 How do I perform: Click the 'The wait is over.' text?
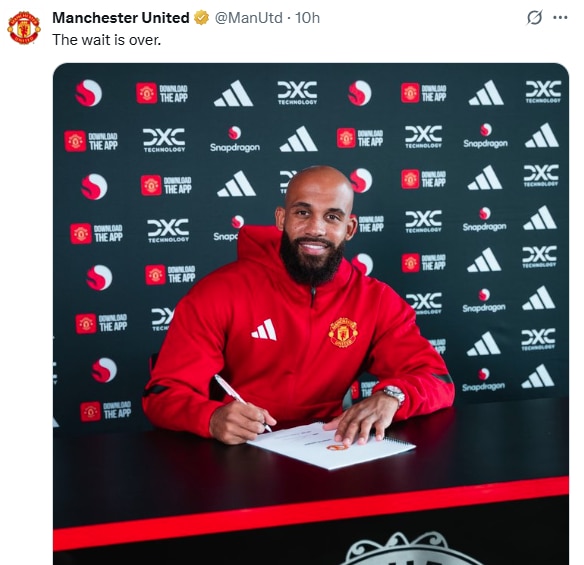(107, 40)
